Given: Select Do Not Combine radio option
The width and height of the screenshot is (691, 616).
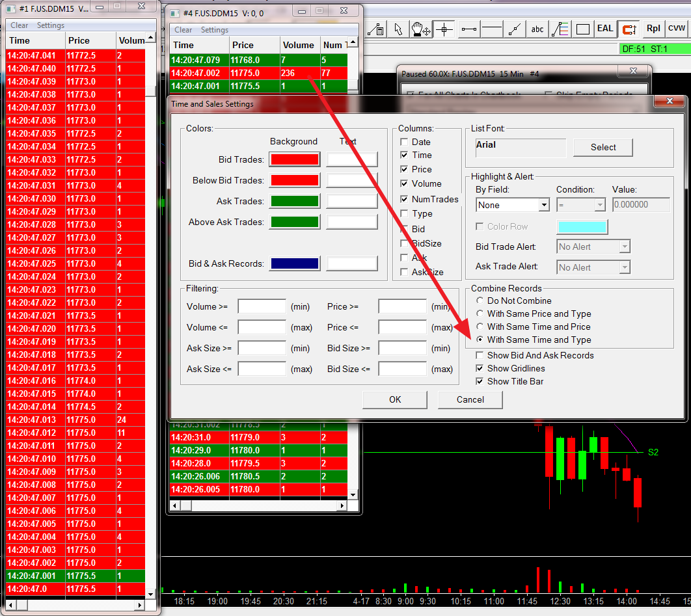Looking at the screenshot, I should click(480, 301).
